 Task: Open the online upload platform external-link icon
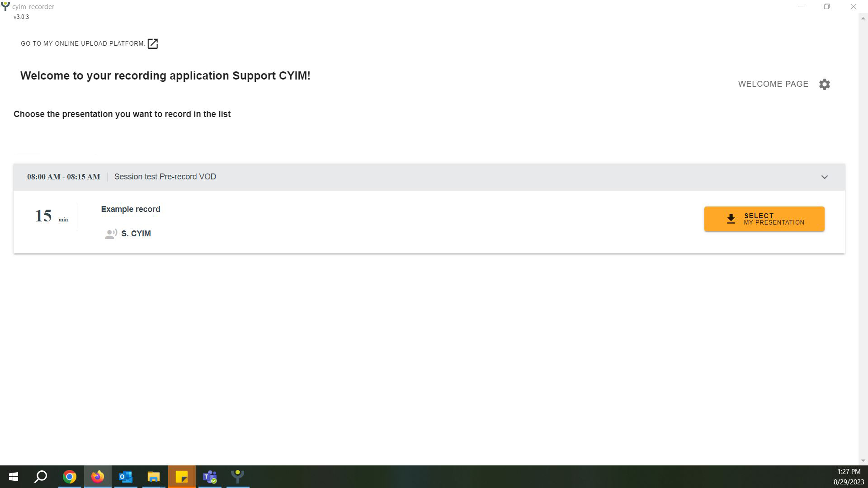pos(153,44)
